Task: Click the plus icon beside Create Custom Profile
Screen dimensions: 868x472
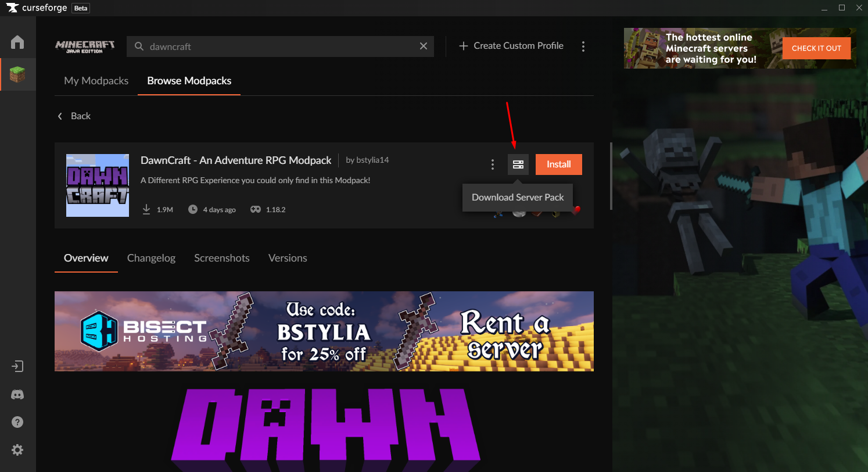Action: click(x=463, y=46)
